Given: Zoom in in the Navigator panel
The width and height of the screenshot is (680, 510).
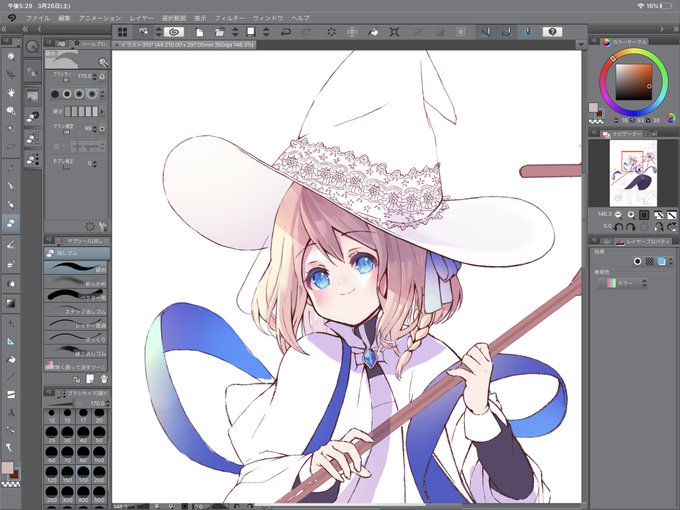Looking at the screenshot, I should click(631, 215).
